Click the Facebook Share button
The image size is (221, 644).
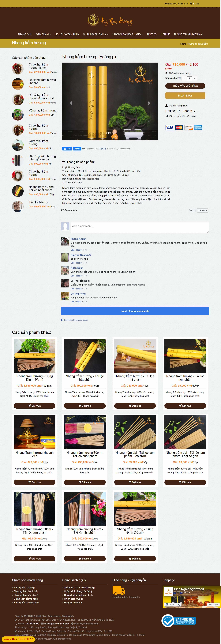[77, 149]
